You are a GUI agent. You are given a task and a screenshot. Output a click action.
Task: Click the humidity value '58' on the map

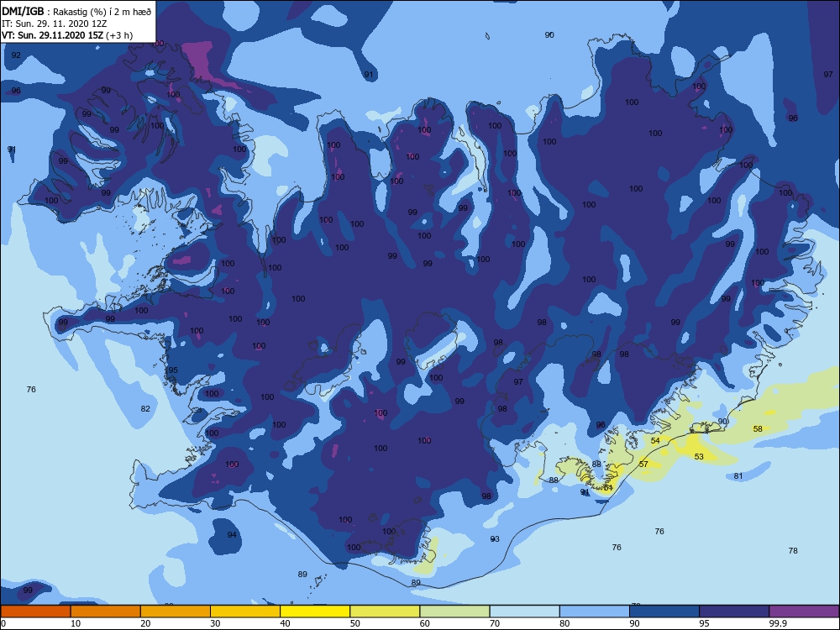coord(758,428)
